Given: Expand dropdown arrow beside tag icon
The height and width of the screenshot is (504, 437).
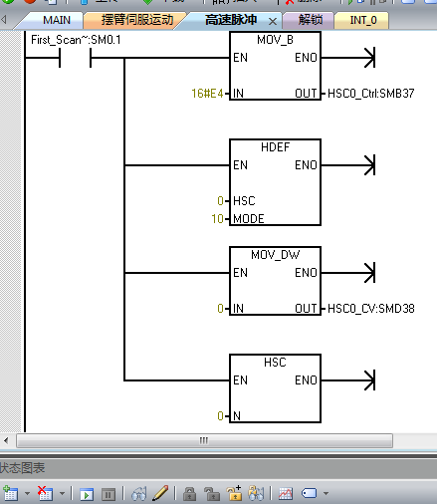Looking at the screenshot, I should [326, 493].
